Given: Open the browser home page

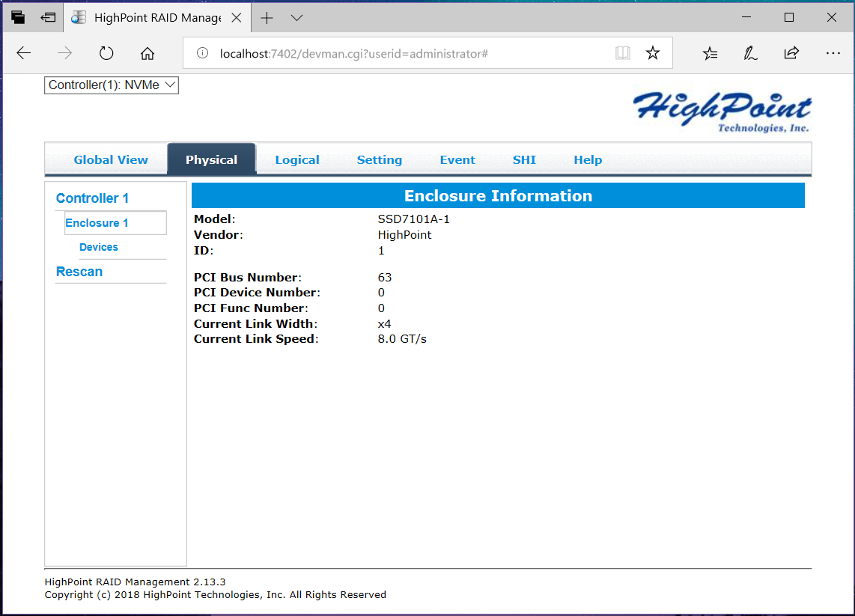Looking at the screenshot, I should click(x=147, y=53).
